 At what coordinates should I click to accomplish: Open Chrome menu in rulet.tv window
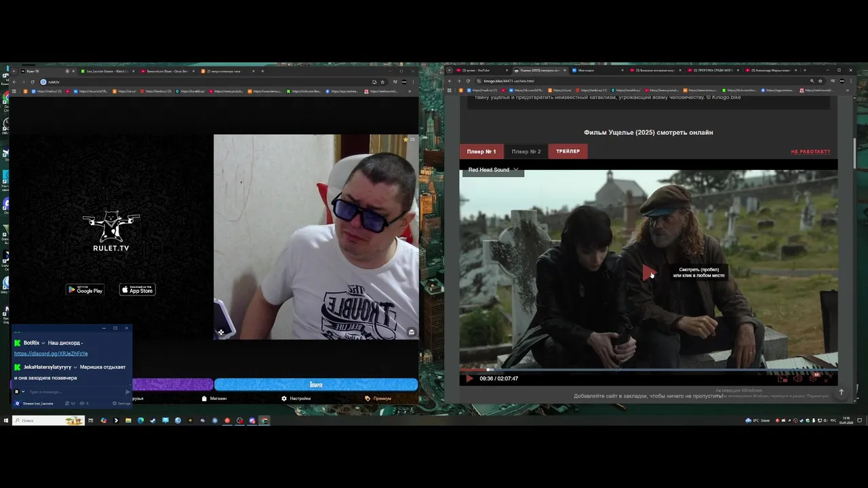coord(414,82)
